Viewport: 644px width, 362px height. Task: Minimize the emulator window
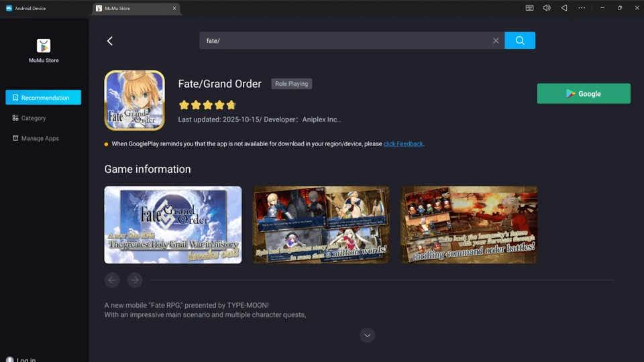click(x=602, y=8)
